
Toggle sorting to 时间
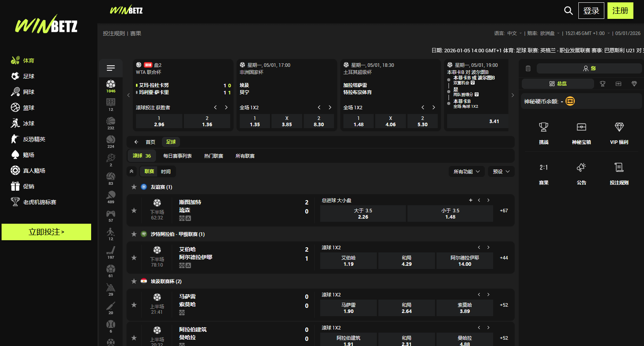tap(166, 171)
